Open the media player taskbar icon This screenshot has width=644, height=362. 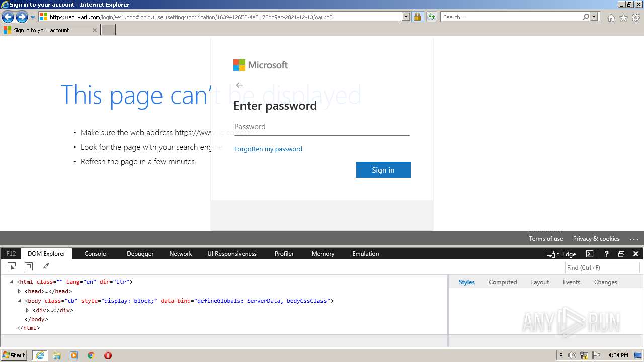(x=74, y=355)
